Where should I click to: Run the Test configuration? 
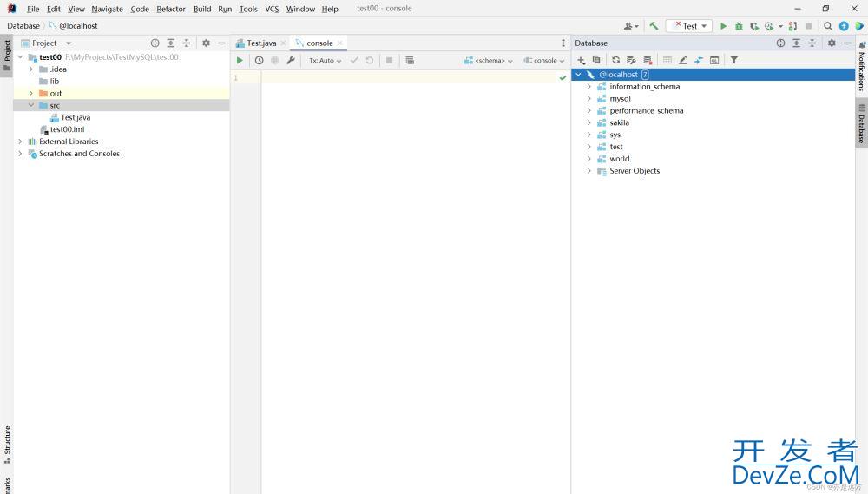(723, 26)
